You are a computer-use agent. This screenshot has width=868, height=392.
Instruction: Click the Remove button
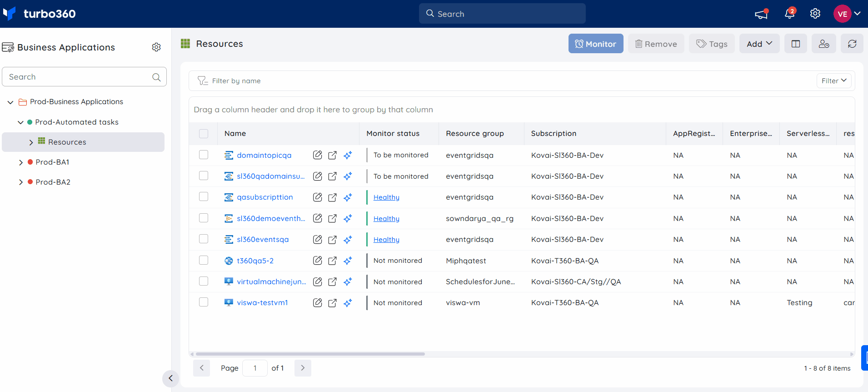pyautogui.click(x=656, y=44)
